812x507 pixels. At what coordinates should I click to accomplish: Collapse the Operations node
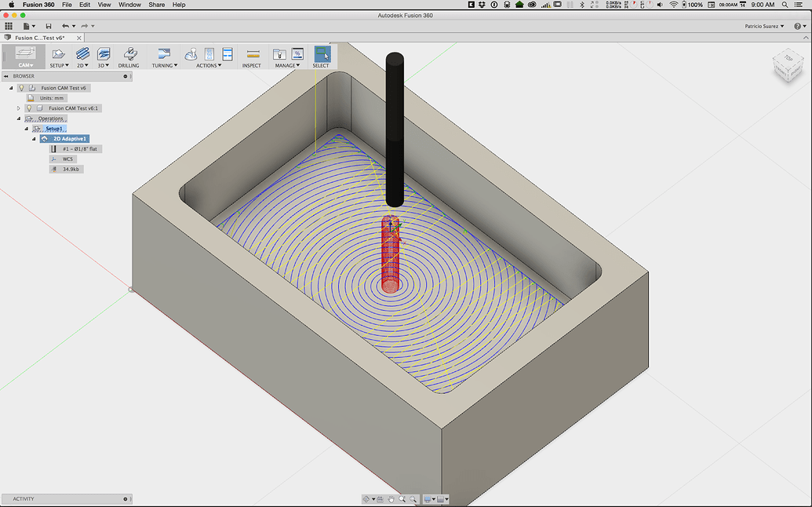[19, 119]
